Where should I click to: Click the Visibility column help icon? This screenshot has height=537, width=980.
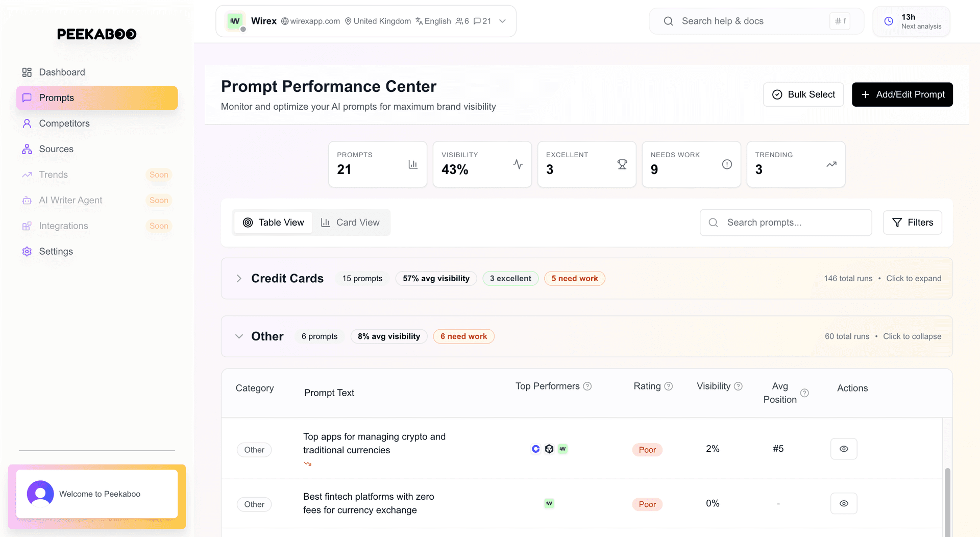738,386
